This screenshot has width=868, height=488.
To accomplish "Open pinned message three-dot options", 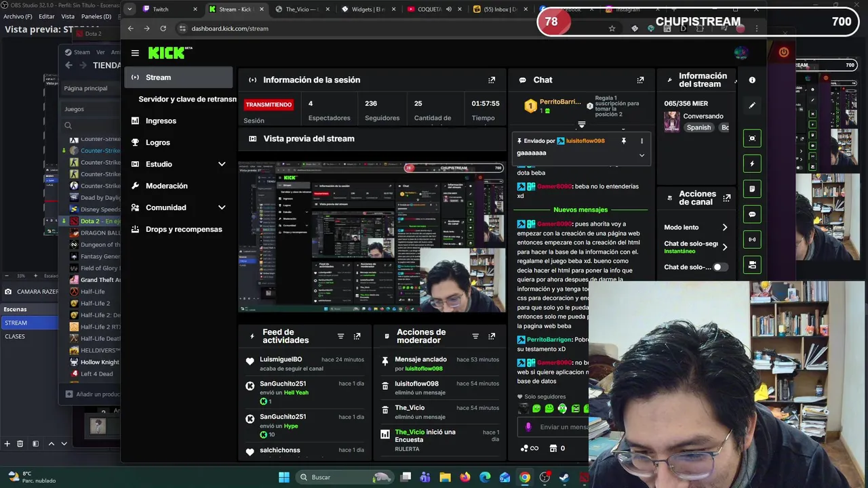I will pos(642,141).
